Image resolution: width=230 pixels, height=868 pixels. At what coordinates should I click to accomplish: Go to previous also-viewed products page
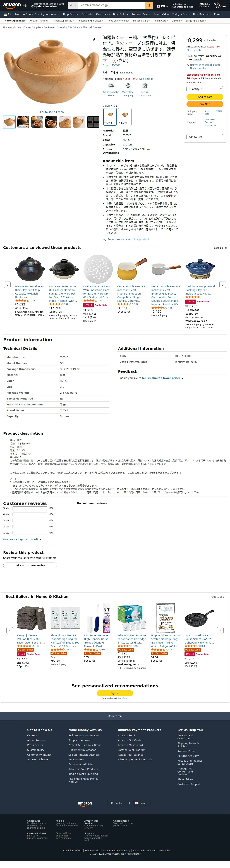7,285
